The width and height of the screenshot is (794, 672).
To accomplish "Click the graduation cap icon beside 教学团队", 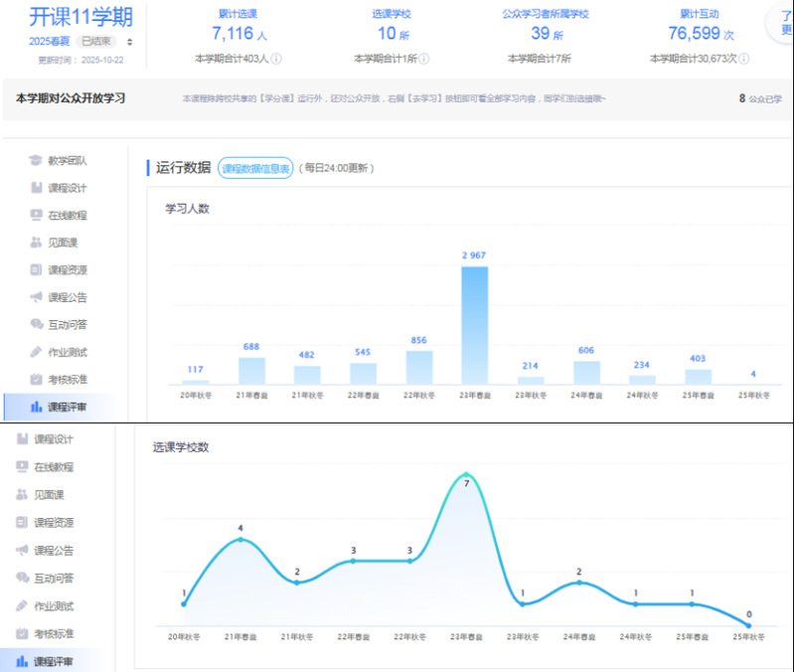I will tap(36, 160).
